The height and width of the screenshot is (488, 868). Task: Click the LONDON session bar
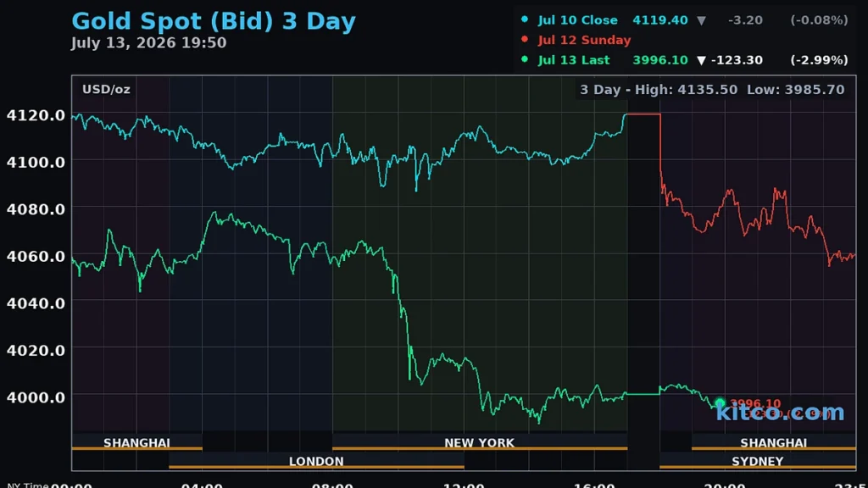click(316, 462)
